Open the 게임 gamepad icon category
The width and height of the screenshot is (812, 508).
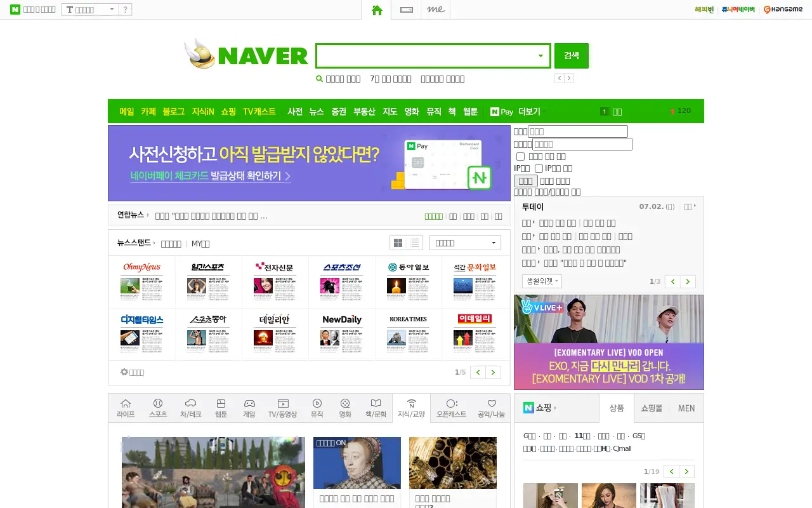click(249, 408)
